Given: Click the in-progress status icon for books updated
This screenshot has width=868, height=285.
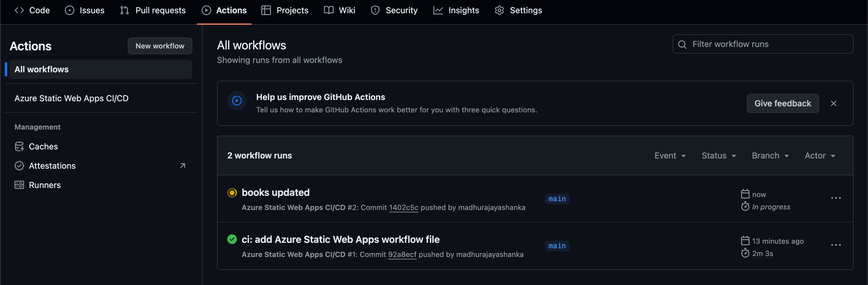Looking at the screenshot, I should point(232,193).
